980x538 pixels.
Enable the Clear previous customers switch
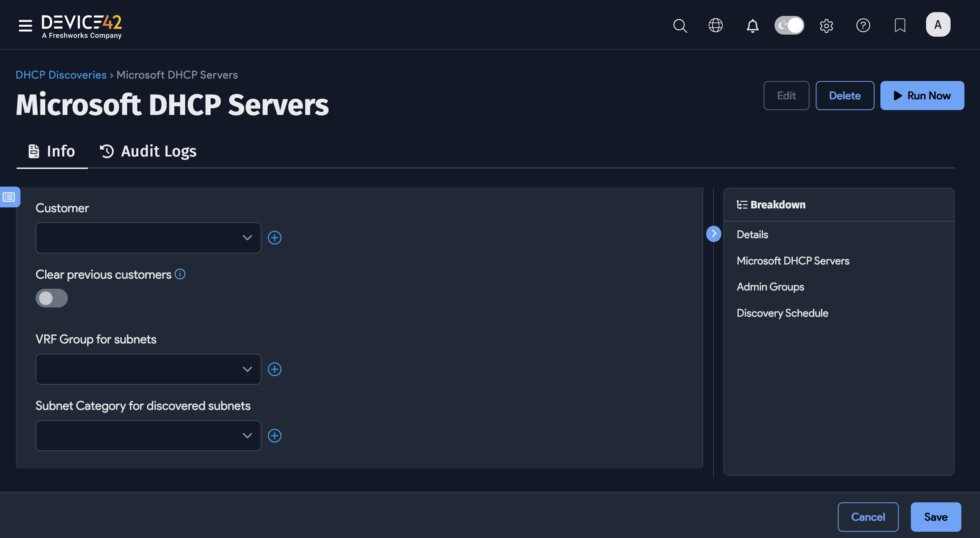52,298
